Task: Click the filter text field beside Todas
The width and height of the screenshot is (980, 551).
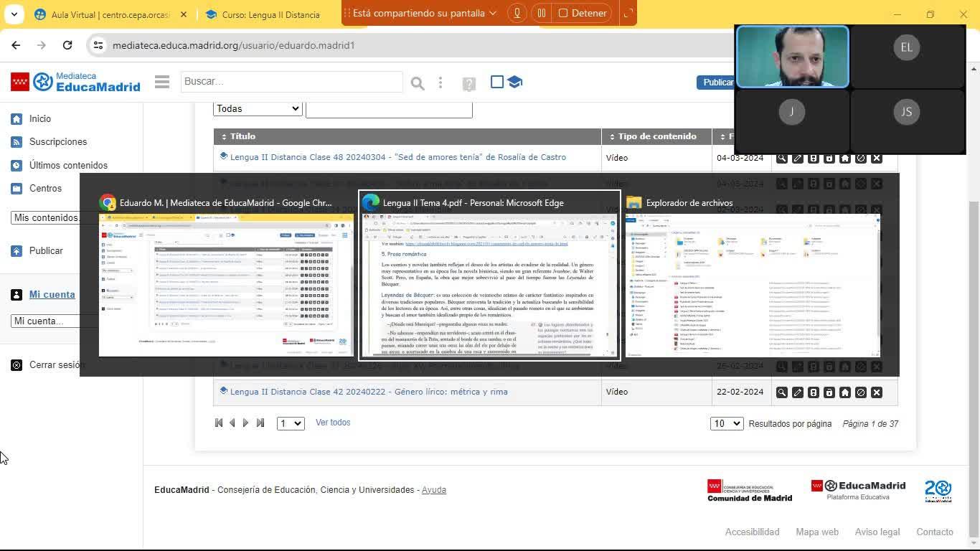Action: [x=389, y=109]
